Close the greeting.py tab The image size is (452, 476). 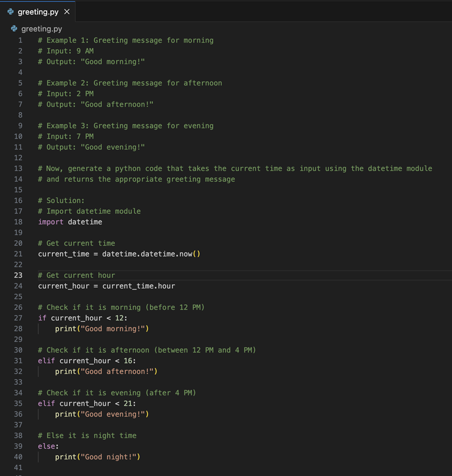click(x=66, y=13)
